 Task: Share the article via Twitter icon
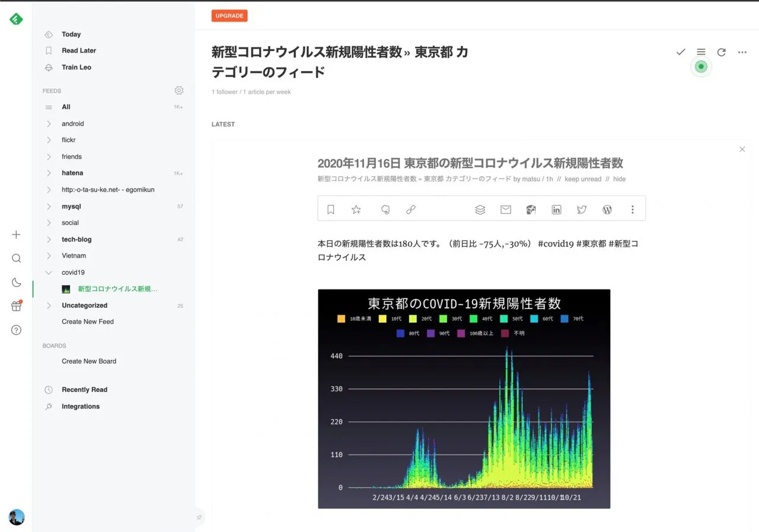coord(581,209)
